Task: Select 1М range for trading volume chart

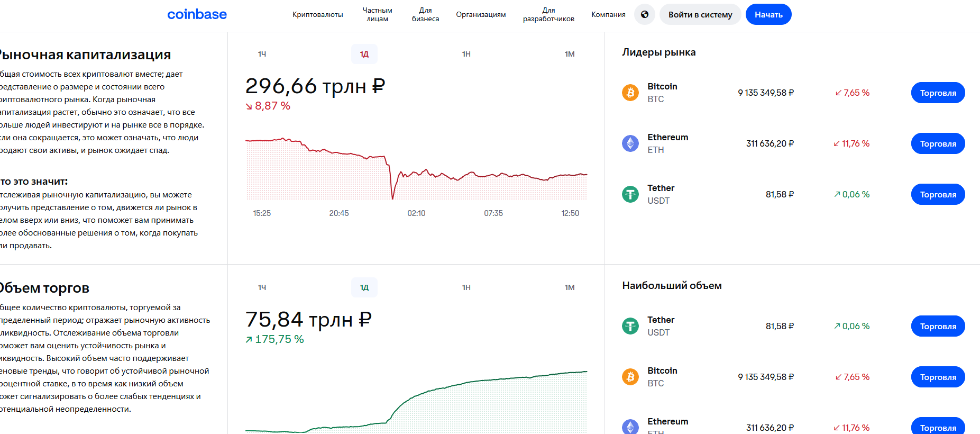Action: tap(570, 287)
